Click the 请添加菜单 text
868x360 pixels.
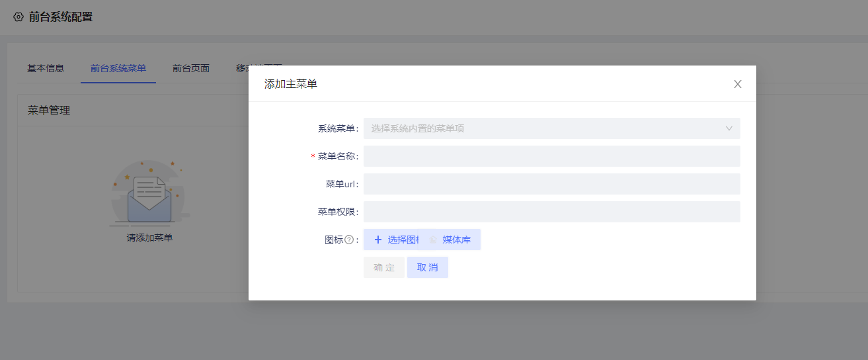149,238
